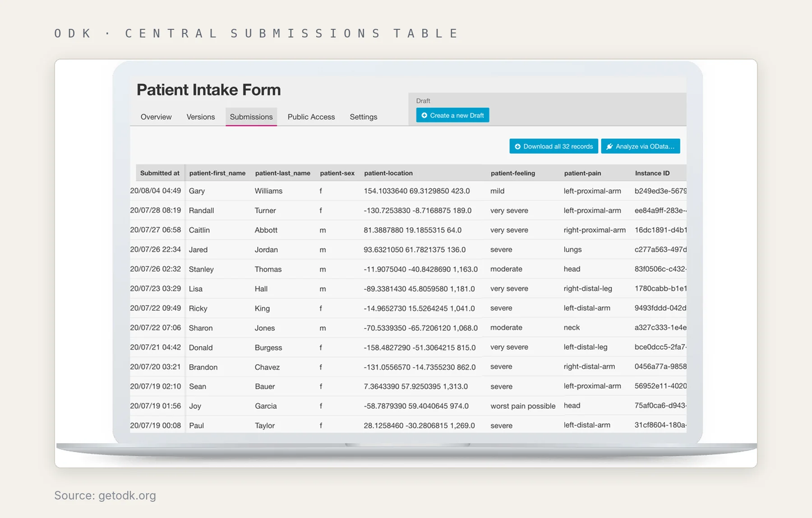This screenshot has height=518, width=812.
Task: Click the plug icon in Analyze via OData
Action: pyautogui.click(x=609, y=147)
